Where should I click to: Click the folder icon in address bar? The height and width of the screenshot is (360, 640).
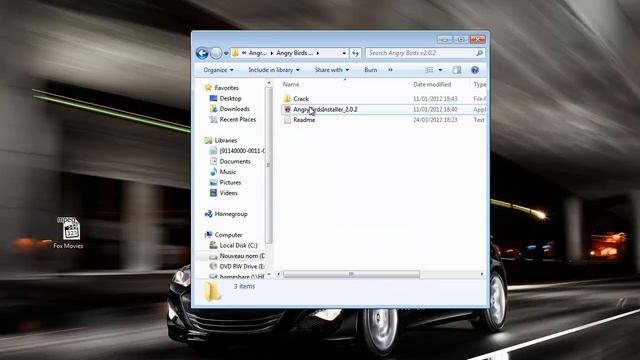pos(235,53)
